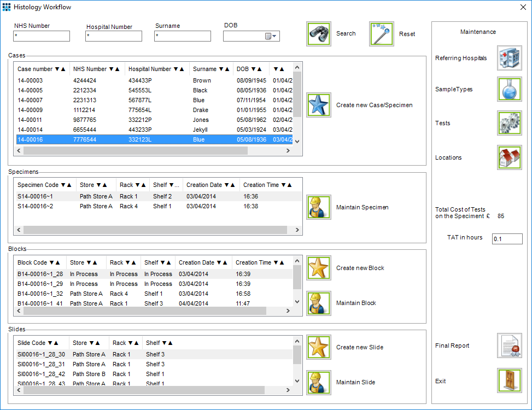Click the Maintain Specimen worker icon
The height and width of the screenshot is (410, 532).
tap(319, 207)
